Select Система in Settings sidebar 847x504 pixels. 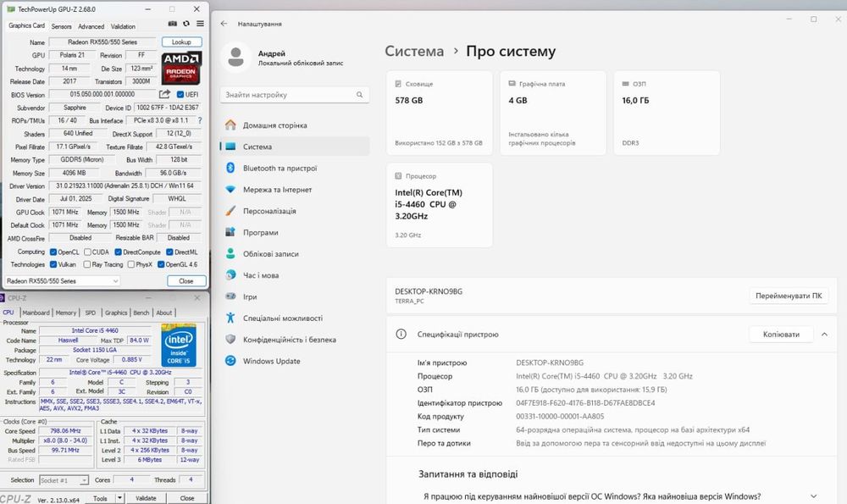point(295,147)
